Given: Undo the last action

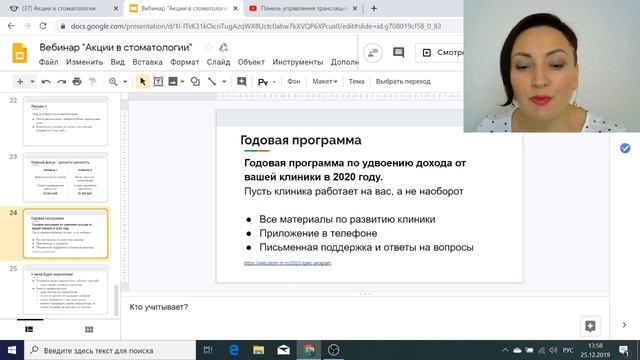Looking at the screenshot, I should click(x=46, y=82).
